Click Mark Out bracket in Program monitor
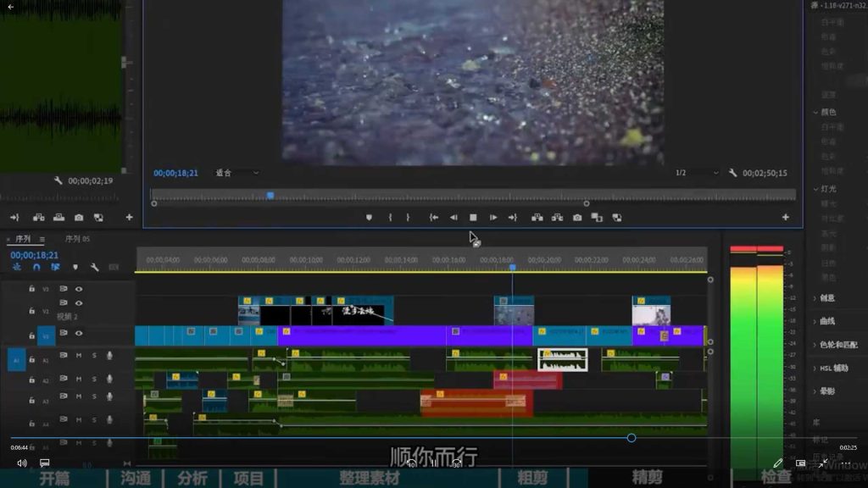The height and width of the screenshot is (488, 868). click(408, 218)
